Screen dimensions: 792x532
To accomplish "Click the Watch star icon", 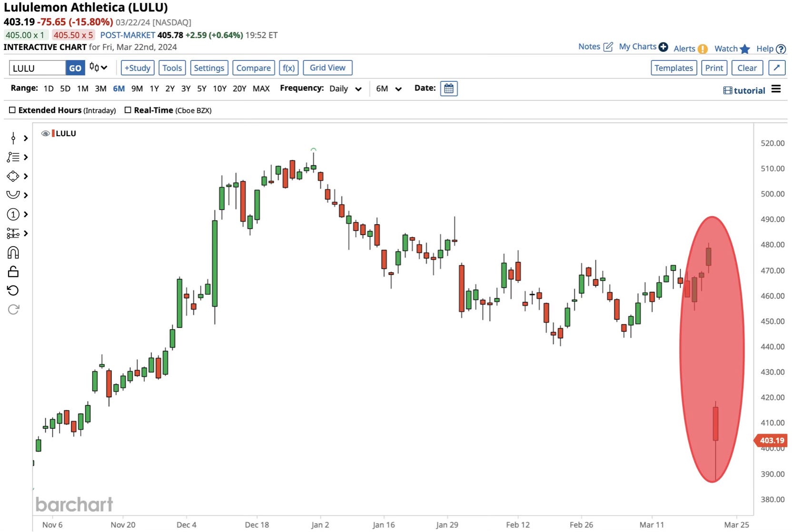I will point(745,49).
